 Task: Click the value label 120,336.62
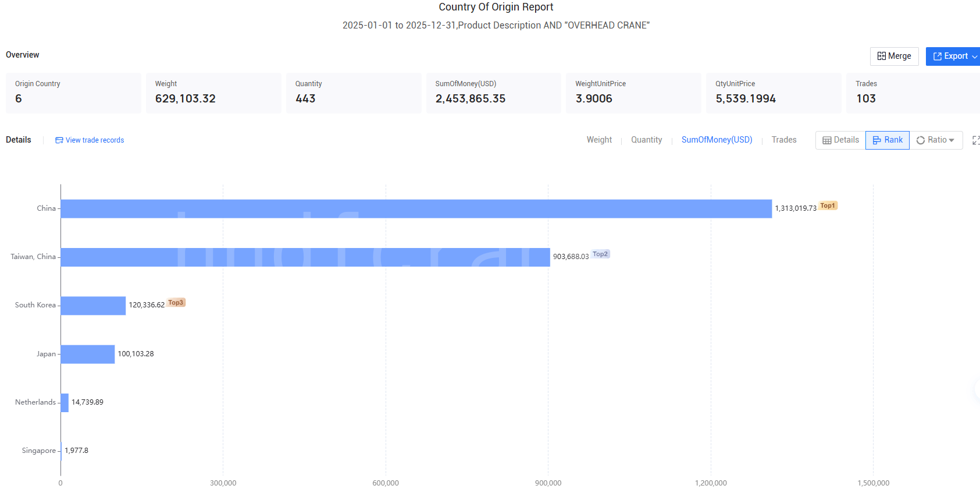pyautogui.click(x=147, y=305)
